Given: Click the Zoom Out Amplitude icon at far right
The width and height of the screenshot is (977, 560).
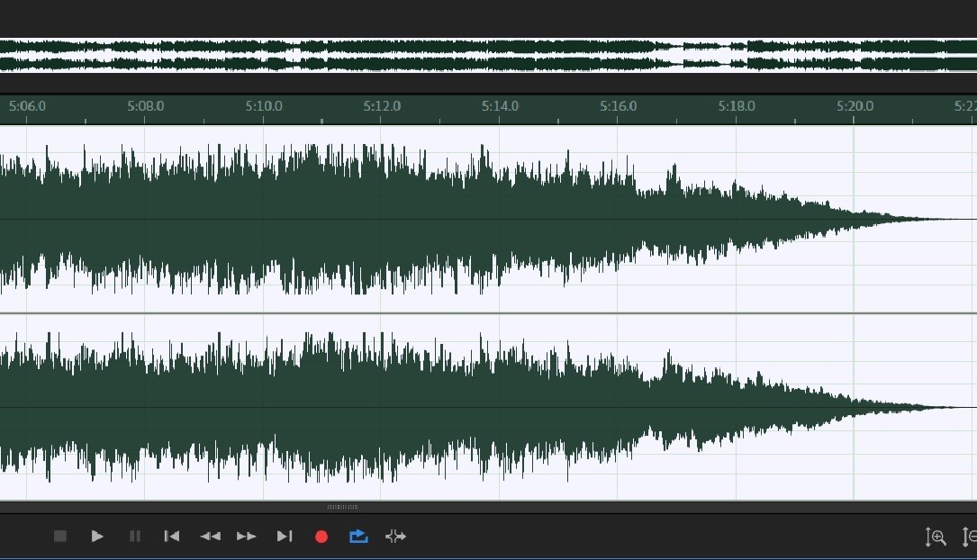Looking at the screenshot, I should point(970,537).
